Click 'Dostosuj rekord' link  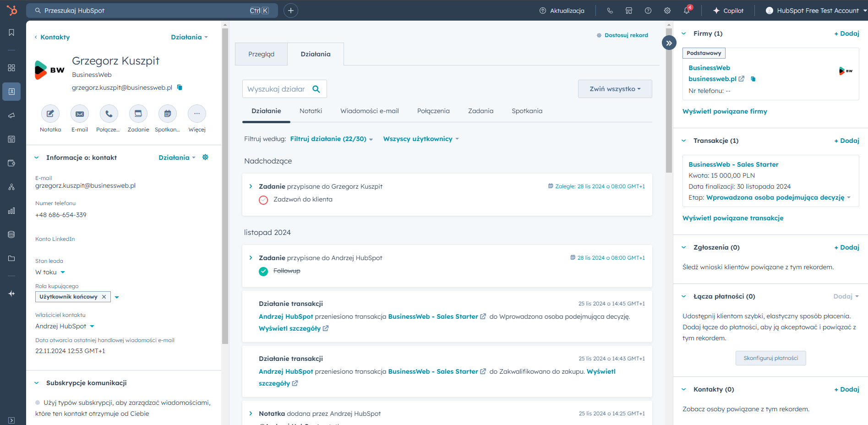coord(622,35)
